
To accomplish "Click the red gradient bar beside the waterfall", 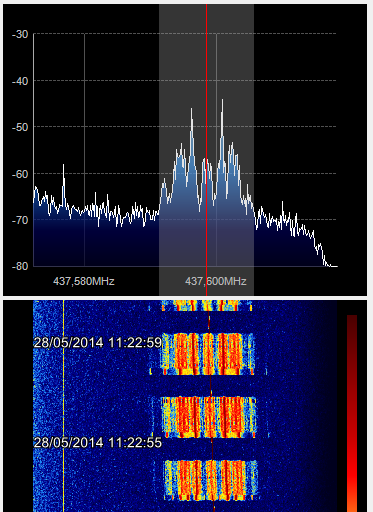I will click(352, 413).
